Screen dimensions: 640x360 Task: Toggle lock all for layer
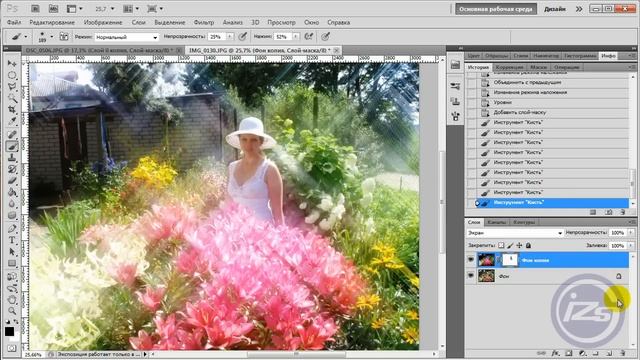tap(528, 245)
